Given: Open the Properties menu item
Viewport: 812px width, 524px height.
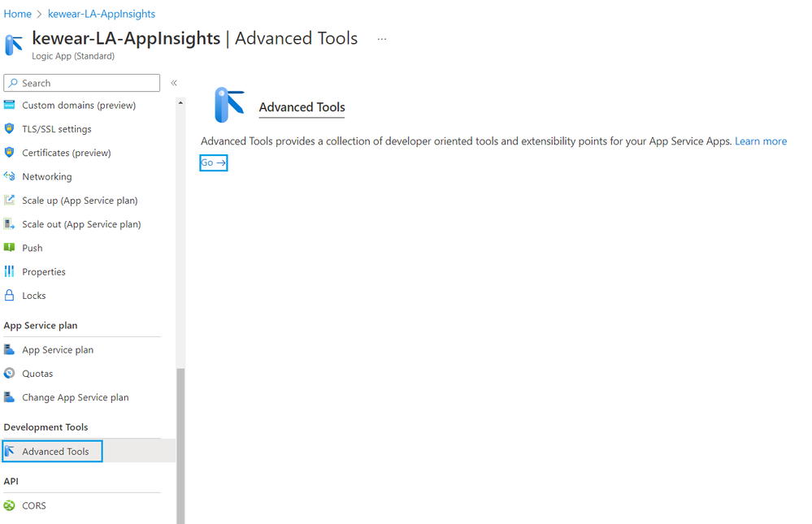Looking at the screenshot, I should [x=44, y=272].
